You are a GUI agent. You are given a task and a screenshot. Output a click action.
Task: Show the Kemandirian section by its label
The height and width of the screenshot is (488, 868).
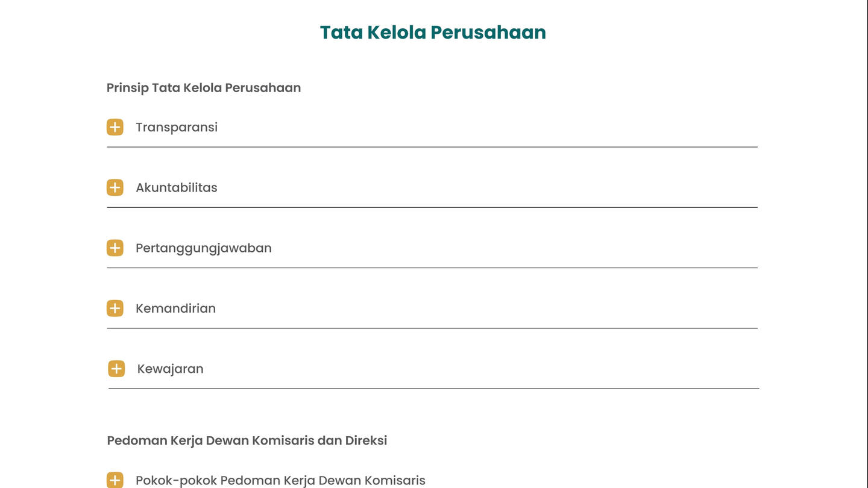pyautogui.click(x=175, y=308)
